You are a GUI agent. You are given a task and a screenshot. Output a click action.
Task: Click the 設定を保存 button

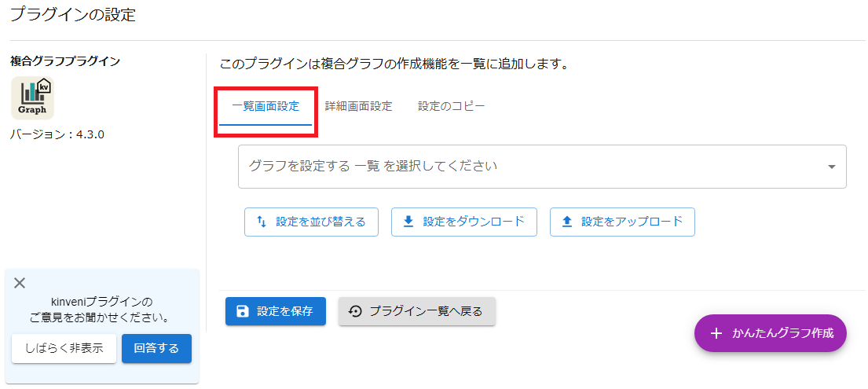point(276,311)
